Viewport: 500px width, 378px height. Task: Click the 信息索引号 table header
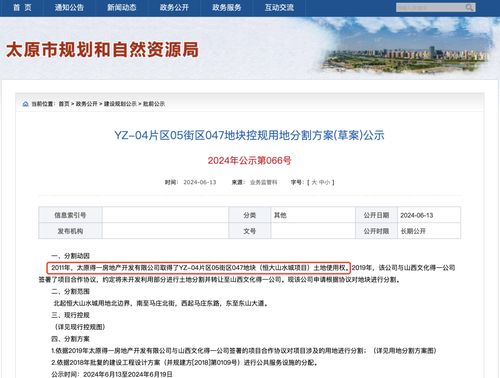(x=70, y=215)
